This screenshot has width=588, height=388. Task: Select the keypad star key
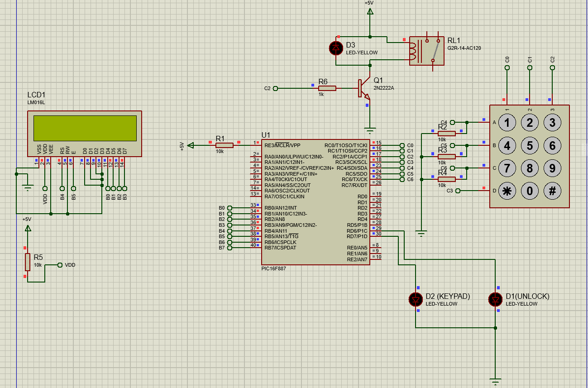click(507, 191)
